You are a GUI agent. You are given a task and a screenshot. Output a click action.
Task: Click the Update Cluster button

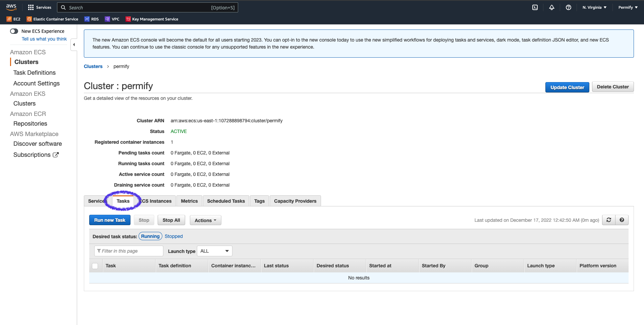pyautogui.click(x=567, y=87)
